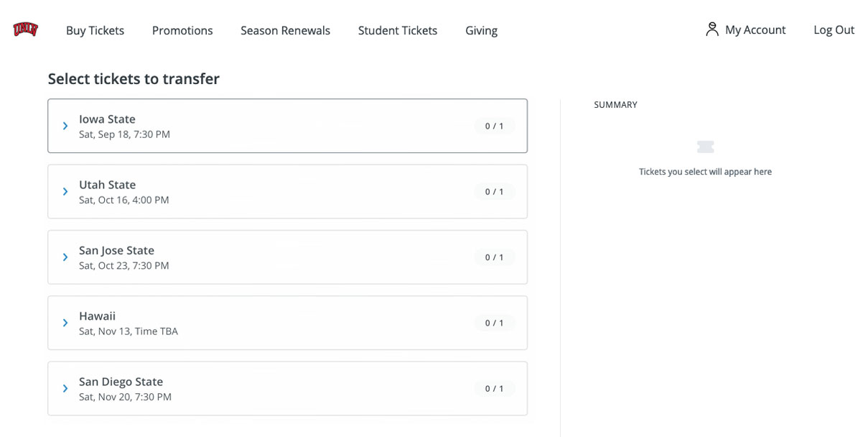Screen dimensions: 868x437
Task: Open the Promotions menu item
Action: (182, 30)
